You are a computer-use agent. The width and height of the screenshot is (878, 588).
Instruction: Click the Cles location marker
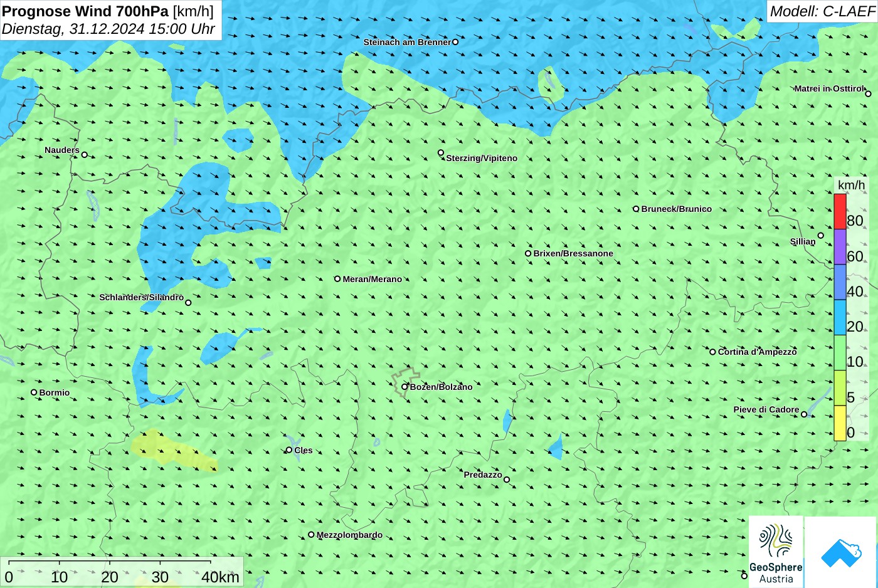point(289,450)
